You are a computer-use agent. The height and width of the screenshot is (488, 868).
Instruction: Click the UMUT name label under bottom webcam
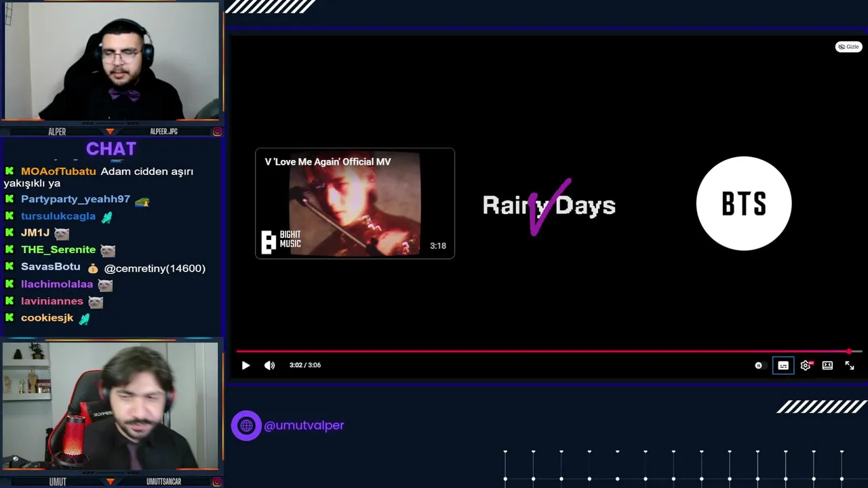[x=58, y=482]
